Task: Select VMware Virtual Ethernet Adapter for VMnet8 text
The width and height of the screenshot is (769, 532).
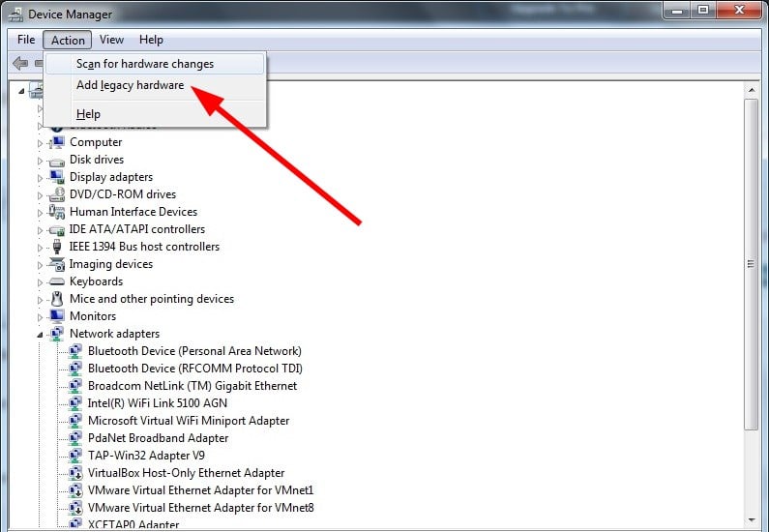Action: point(200,508)
